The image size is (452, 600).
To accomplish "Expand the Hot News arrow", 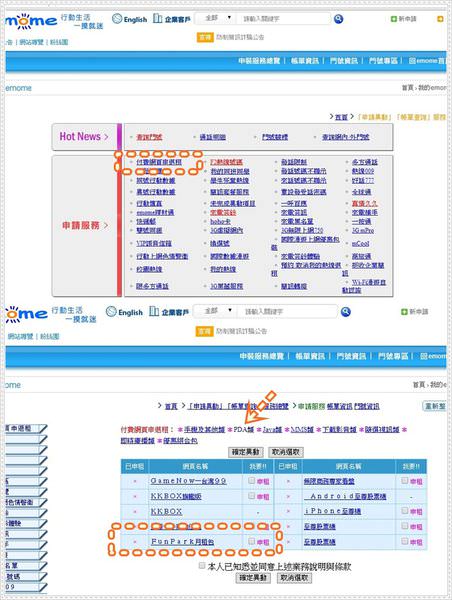I will point(106,137).
